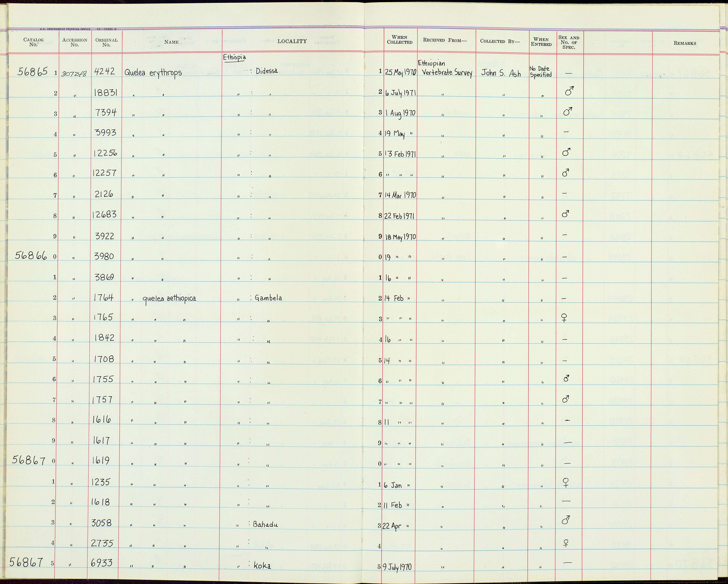Click the date 14 Mar 1970

(400, 195)
